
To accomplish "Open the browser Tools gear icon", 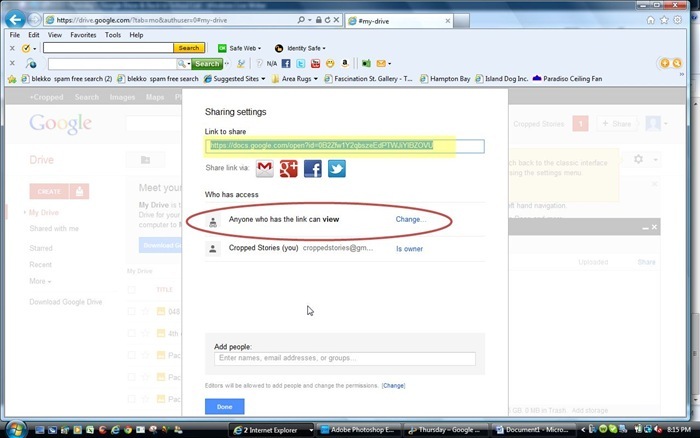I will (678, 20).
